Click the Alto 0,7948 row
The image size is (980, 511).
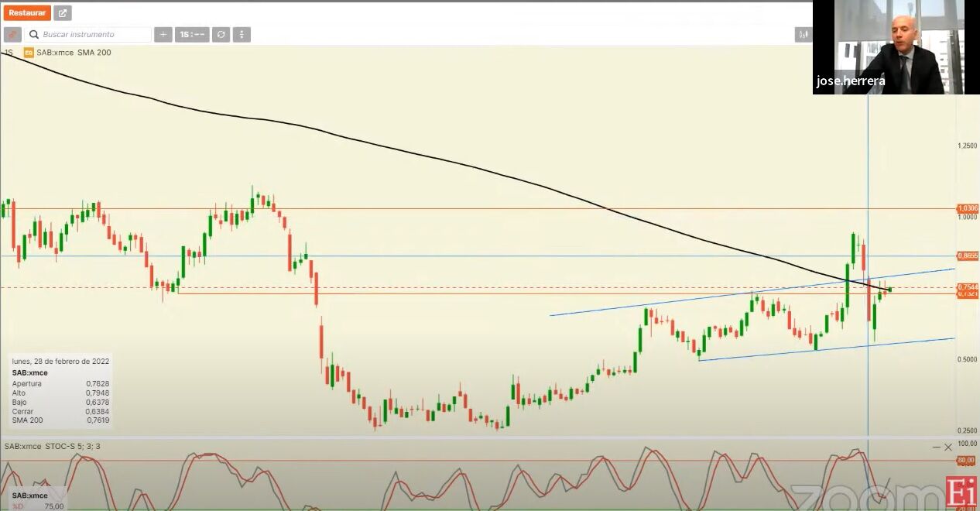60,393
